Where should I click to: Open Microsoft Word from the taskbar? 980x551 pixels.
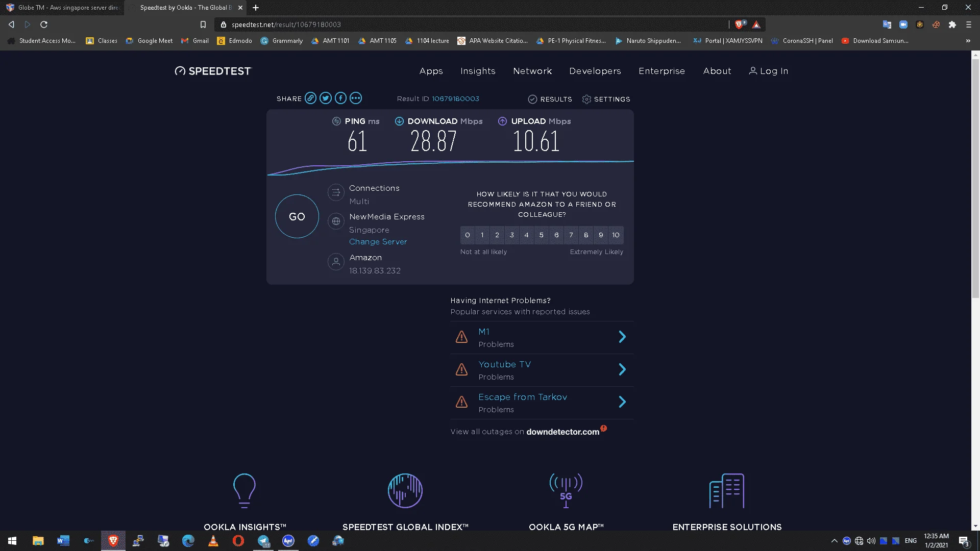point(63,541)
